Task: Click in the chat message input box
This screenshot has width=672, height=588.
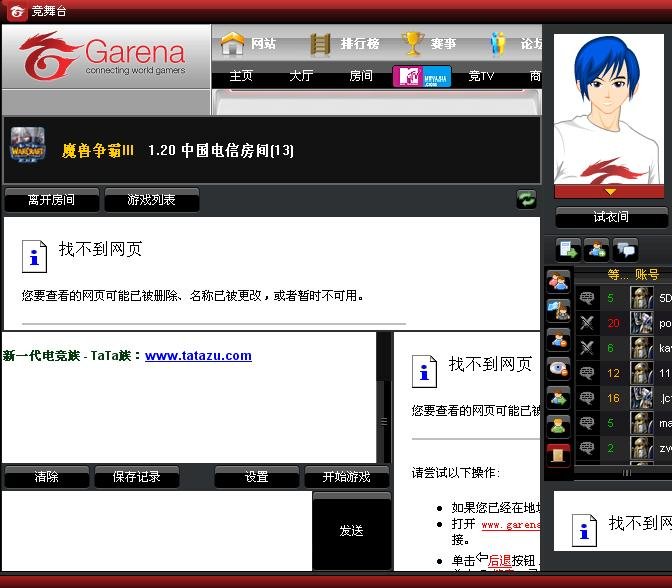Action: (157, 531)
